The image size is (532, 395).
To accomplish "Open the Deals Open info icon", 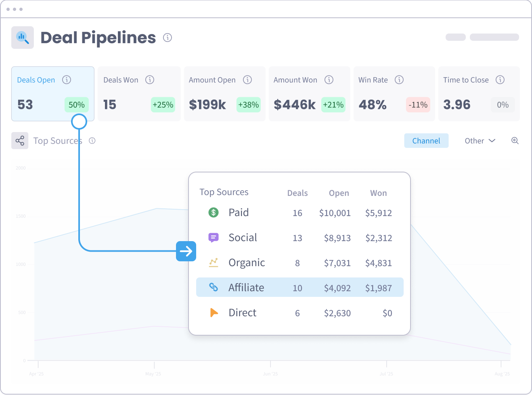I will [67, 80].
